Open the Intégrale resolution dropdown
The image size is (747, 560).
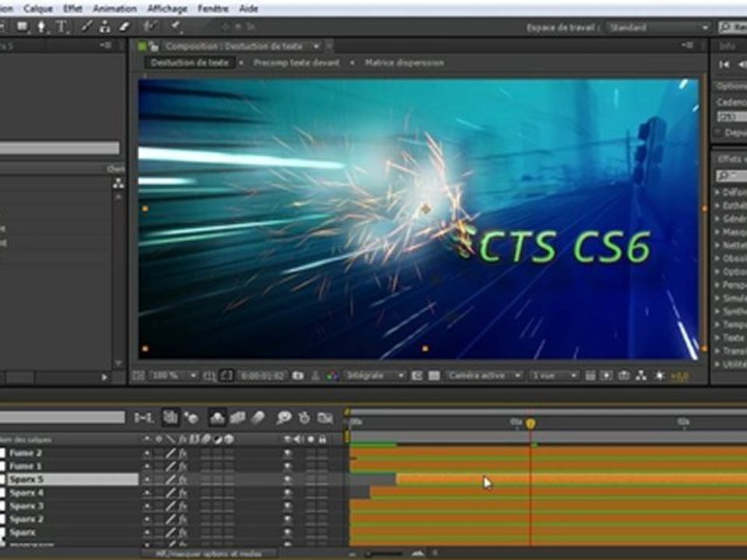point(375,376)
